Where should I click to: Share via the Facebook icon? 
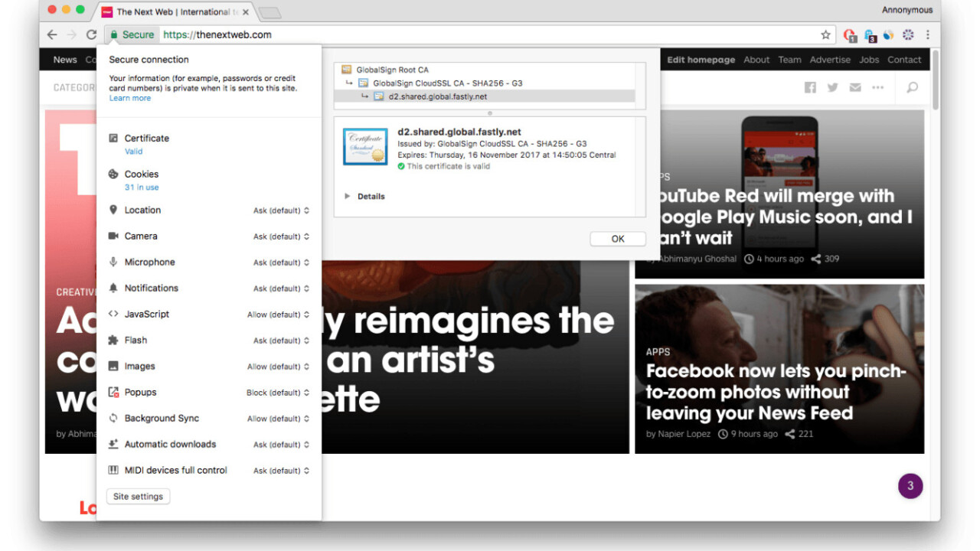coord(810,88)
